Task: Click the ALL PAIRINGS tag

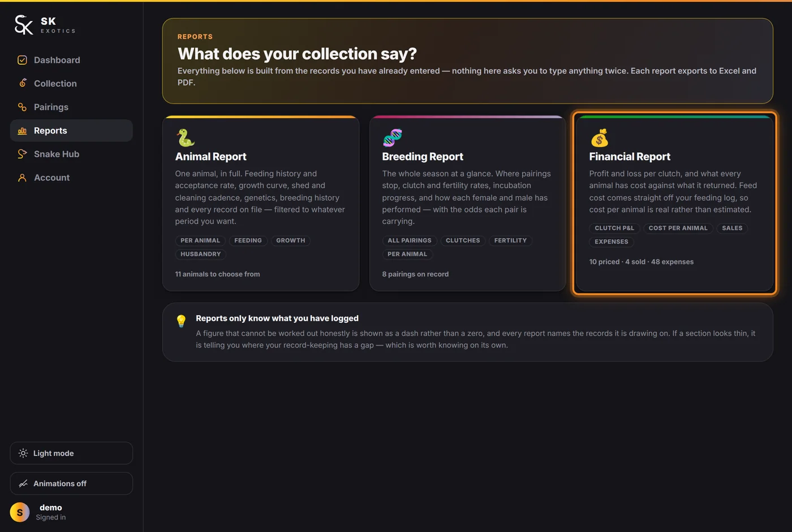Action: [x=410, y=241]
